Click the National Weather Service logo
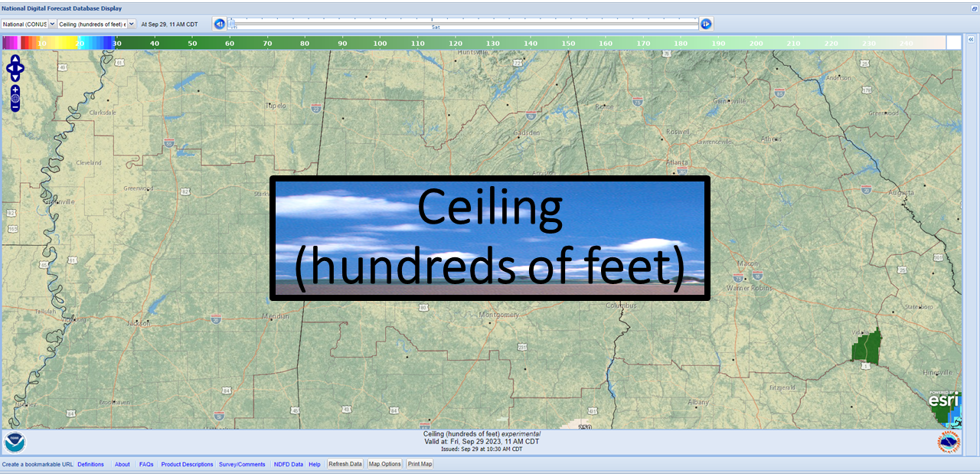The width and height of the screenshot is (980, 474). tap(949, 442)
